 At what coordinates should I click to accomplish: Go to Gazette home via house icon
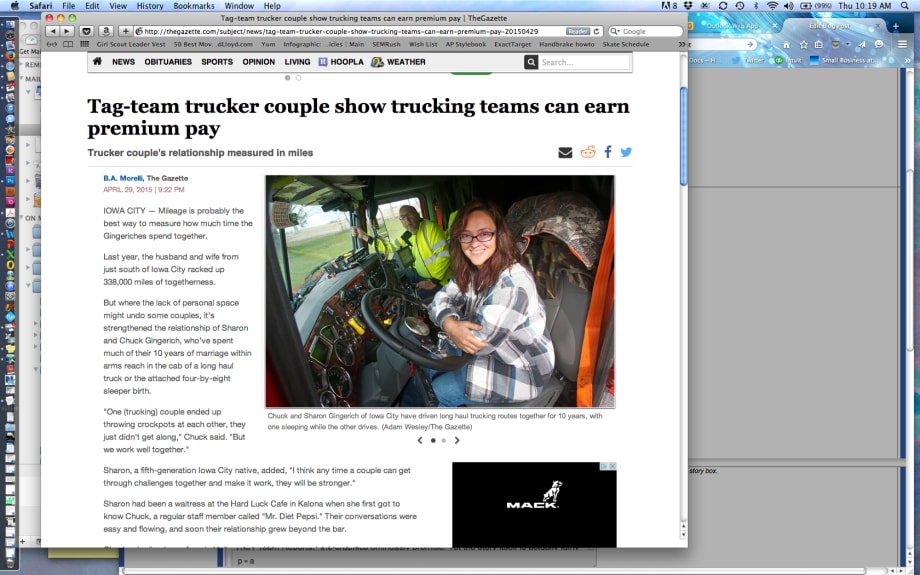(x=97, y=61)
